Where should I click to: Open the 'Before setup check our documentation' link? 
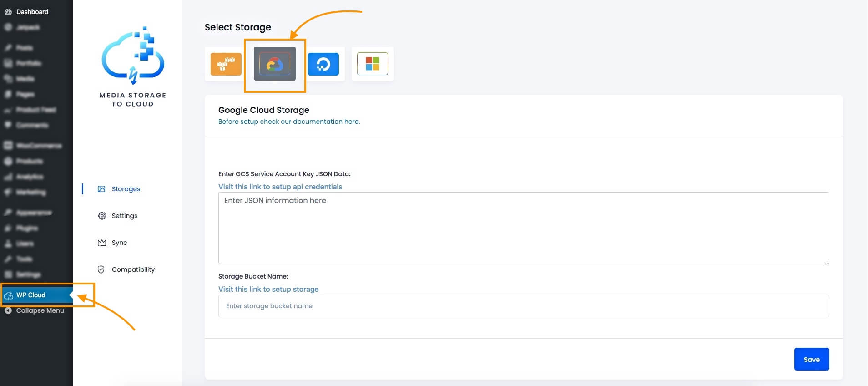tap(289, 122)
